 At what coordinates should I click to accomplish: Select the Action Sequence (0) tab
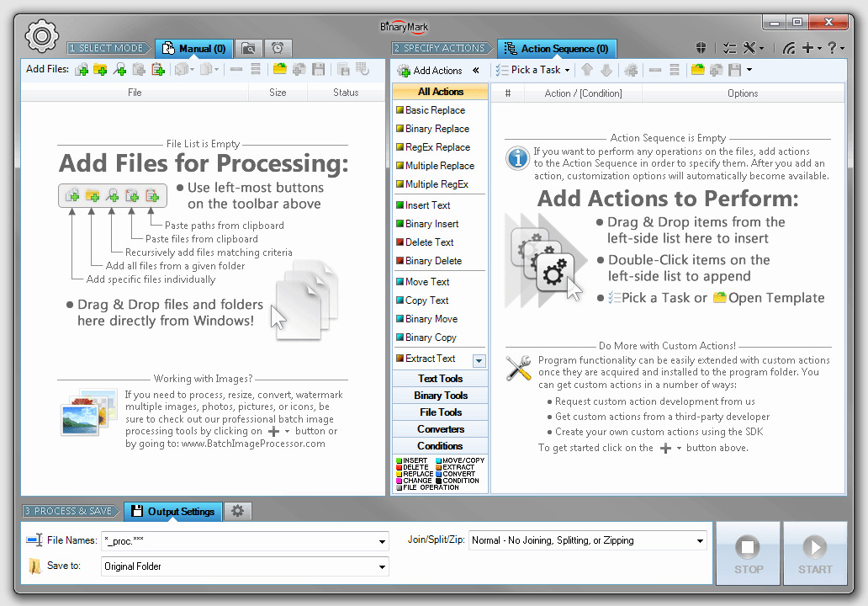click(x=556, y=49)
